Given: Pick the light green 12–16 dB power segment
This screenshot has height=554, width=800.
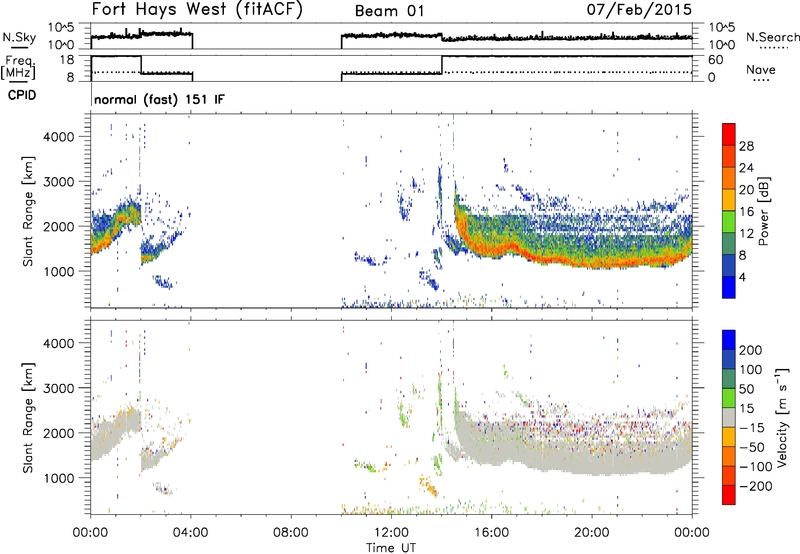Looking at the screenshot, I should tap(729, 222).
